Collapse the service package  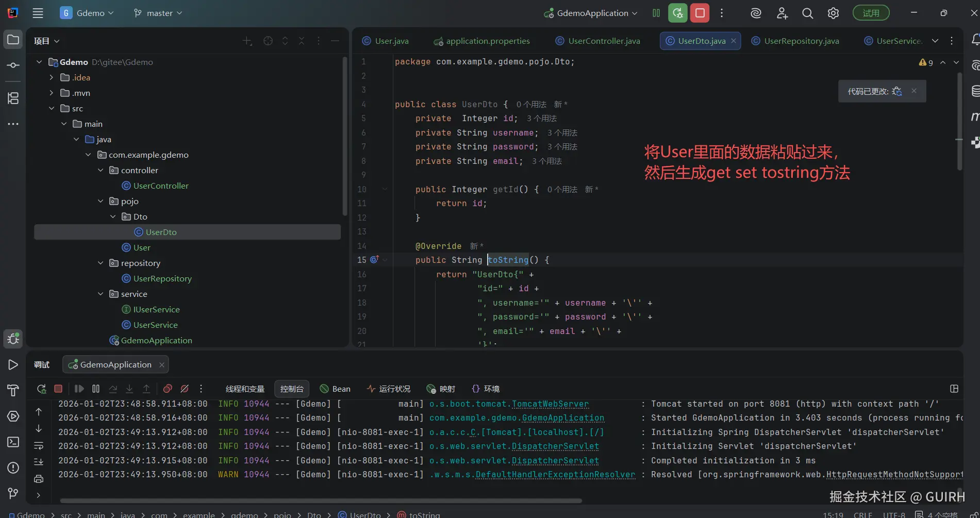(101, 294)
